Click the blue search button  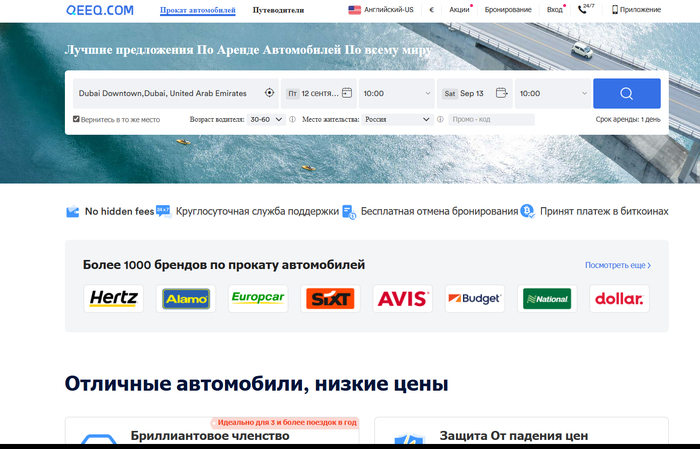tap(626, 93)
